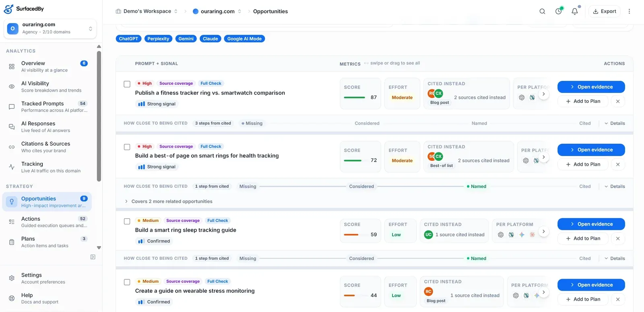Open the three-dot more options menu

tap(630, 11)
